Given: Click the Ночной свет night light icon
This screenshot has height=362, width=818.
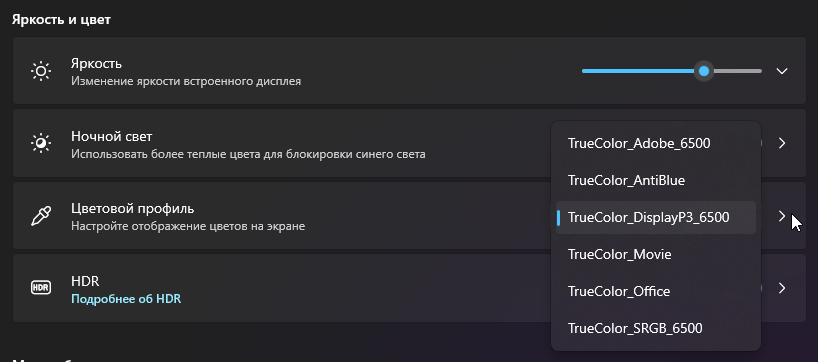Looking at the screenshot, I should point(41,143).
